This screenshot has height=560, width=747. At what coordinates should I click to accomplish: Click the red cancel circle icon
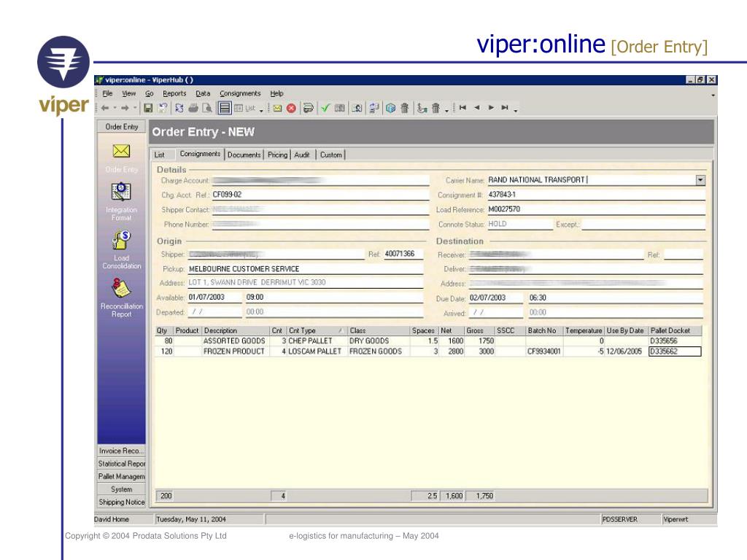[291, 108]
